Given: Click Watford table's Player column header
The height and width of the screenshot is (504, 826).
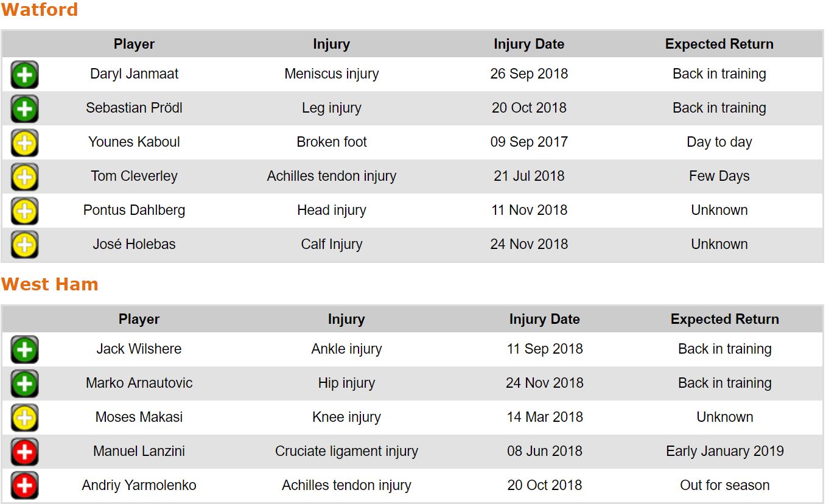Looking at the screenshot, I should (x=134, y=44).
